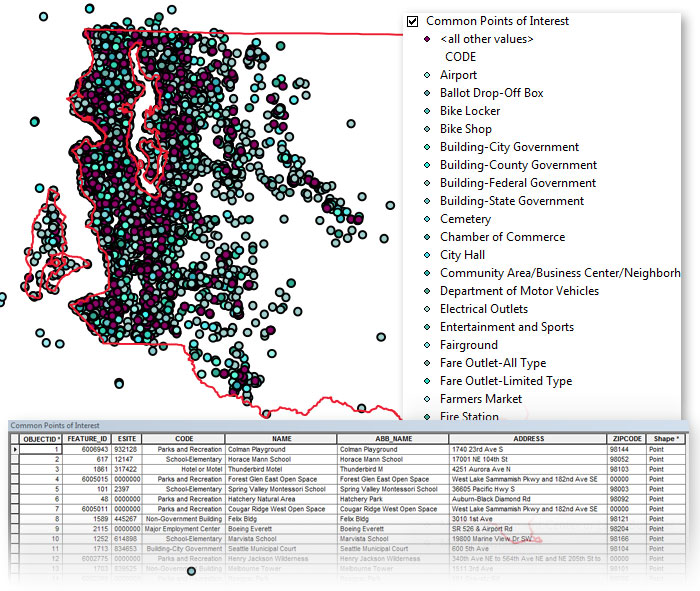Click the Farmers Market legend symbol

(427, 399)
